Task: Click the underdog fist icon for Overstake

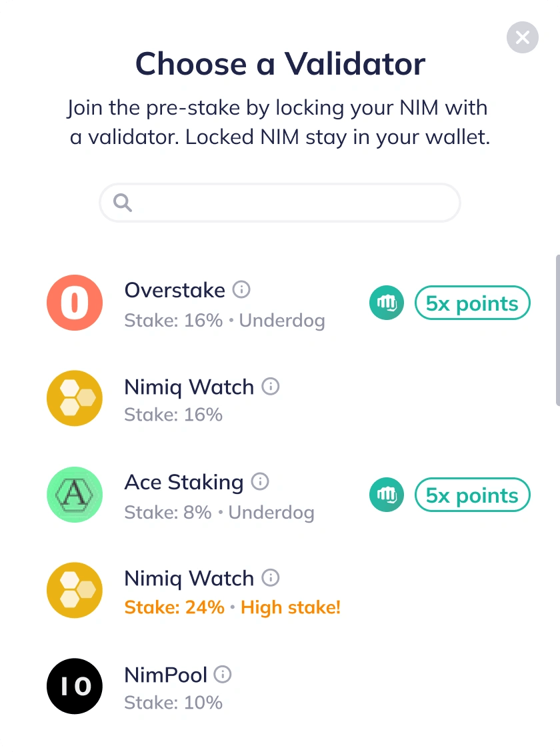Action: coord(387,303)
